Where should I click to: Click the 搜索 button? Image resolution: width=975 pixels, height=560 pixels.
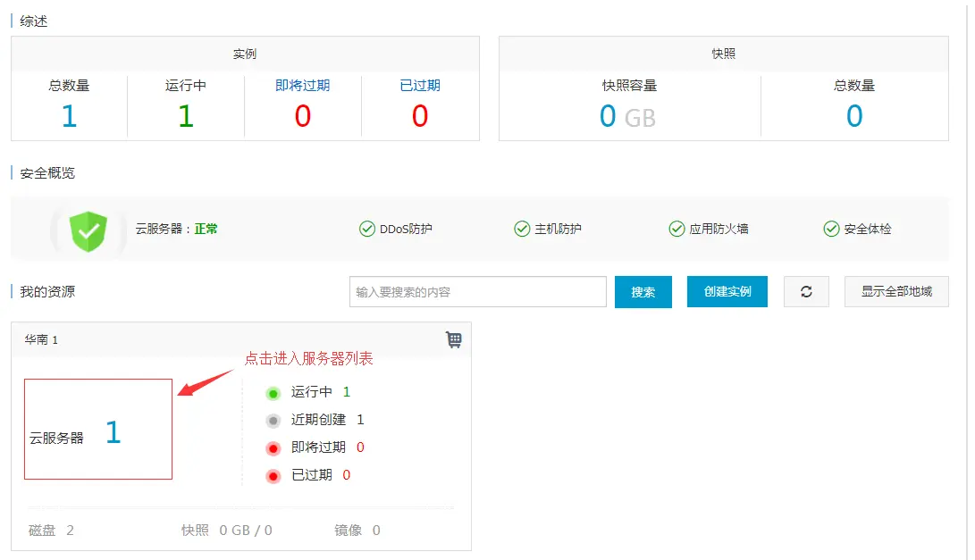click(643, 292)
